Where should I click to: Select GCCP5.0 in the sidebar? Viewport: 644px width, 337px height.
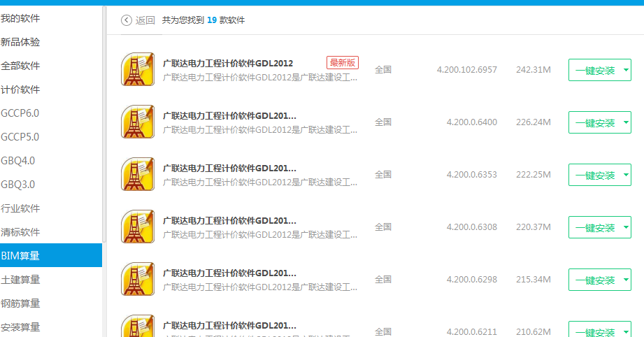tap(20, 137)
